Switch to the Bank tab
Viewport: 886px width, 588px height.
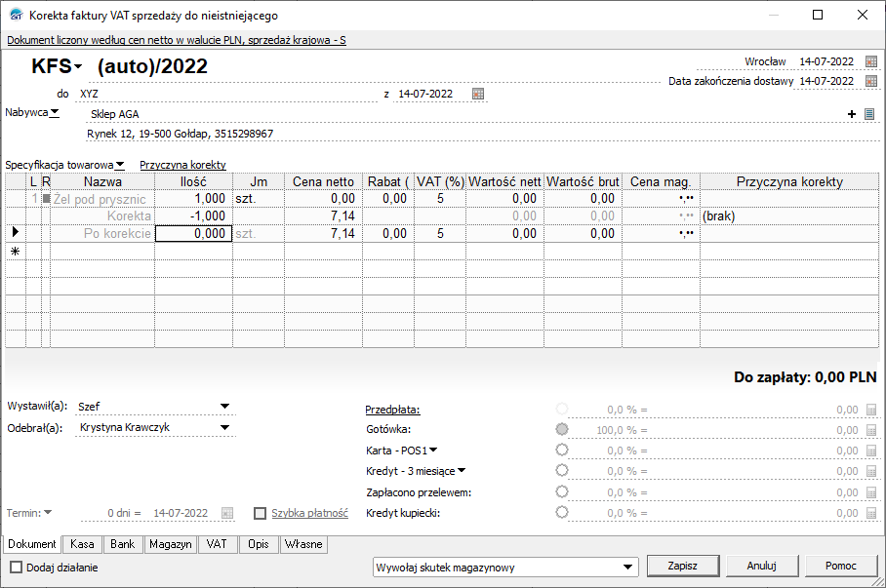click(123, 544)
